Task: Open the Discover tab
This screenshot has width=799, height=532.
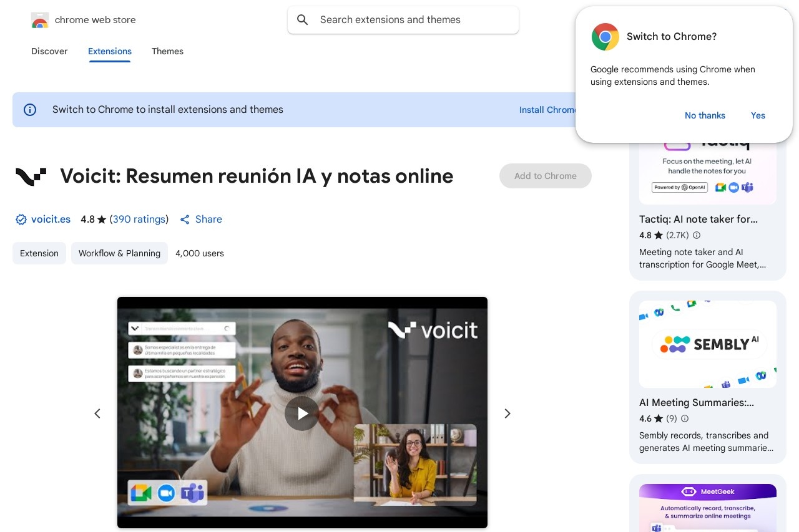Action: click(49, 51)
